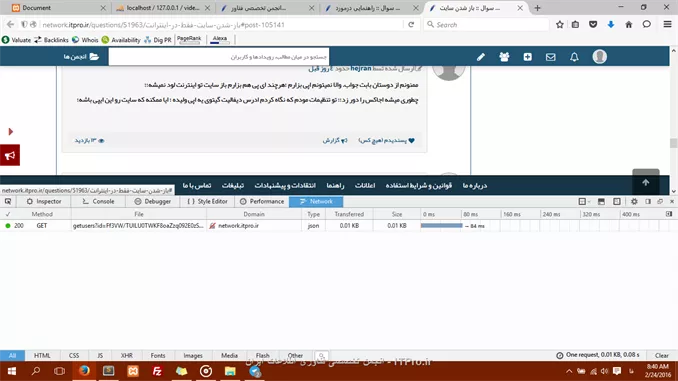
Task: Toggle devtools split console icon
Action: [x=601, y=202]
